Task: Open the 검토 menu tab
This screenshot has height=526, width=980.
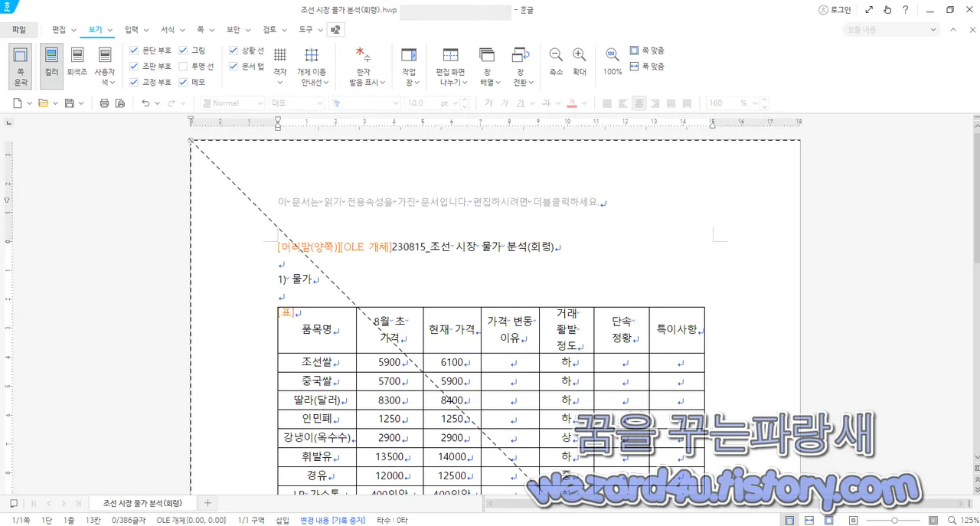Action: coord(269,30)
